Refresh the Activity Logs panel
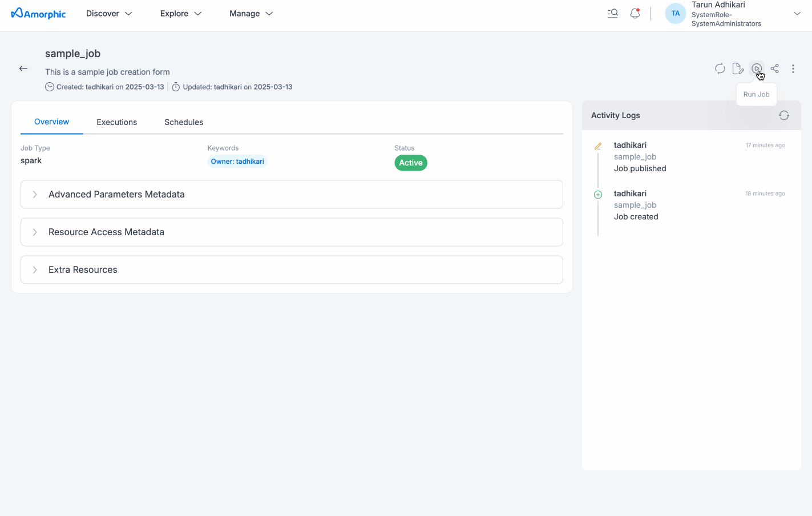812x516 pixels. tap(784, 115)
